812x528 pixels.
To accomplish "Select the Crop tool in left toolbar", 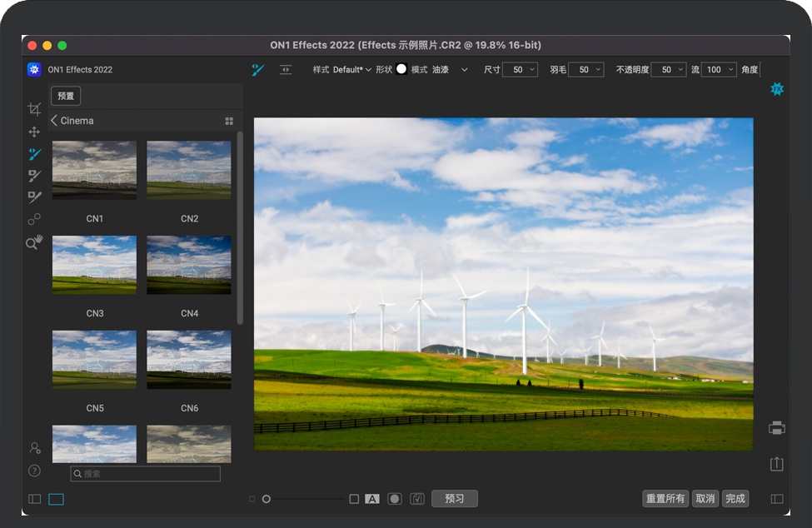I will point(34,109).
